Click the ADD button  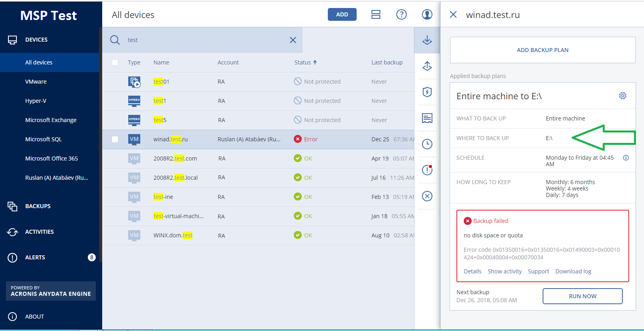342,14
